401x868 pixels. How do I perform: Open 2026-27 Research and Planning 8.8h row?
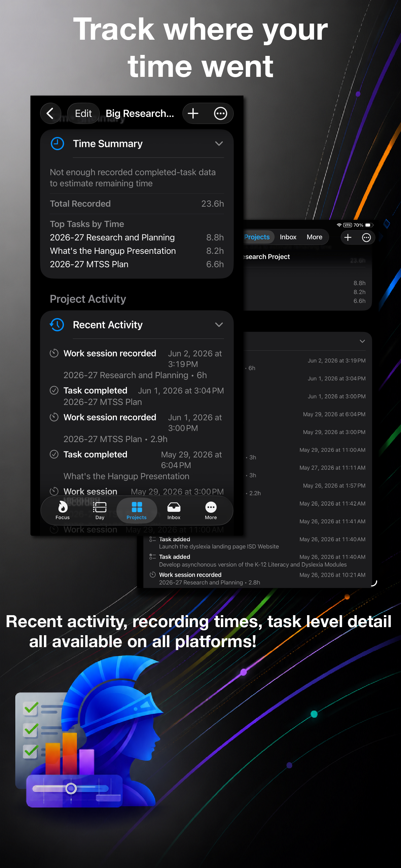tap(137, 237)
